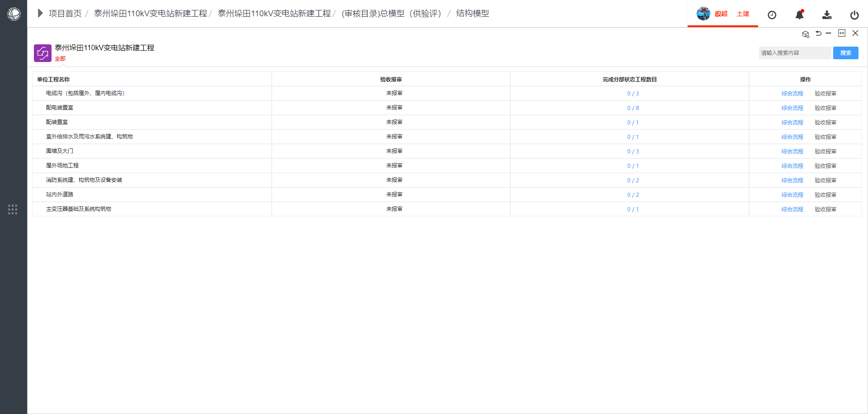
Task: Click the download icon in header
Action: point(826,15)
